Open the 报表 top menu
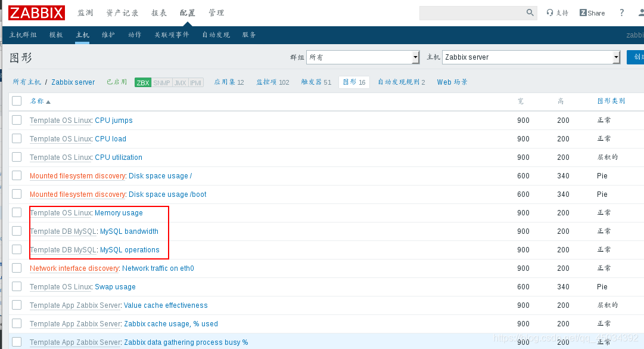The width and height of the screenshot is (644, 349). (x=159, y=13)
